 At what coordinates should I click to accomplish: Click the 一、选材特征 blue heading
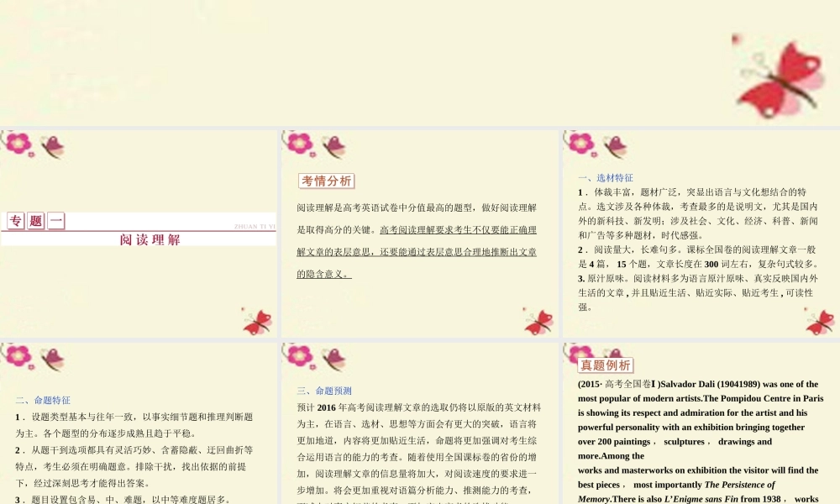point(606,178)
